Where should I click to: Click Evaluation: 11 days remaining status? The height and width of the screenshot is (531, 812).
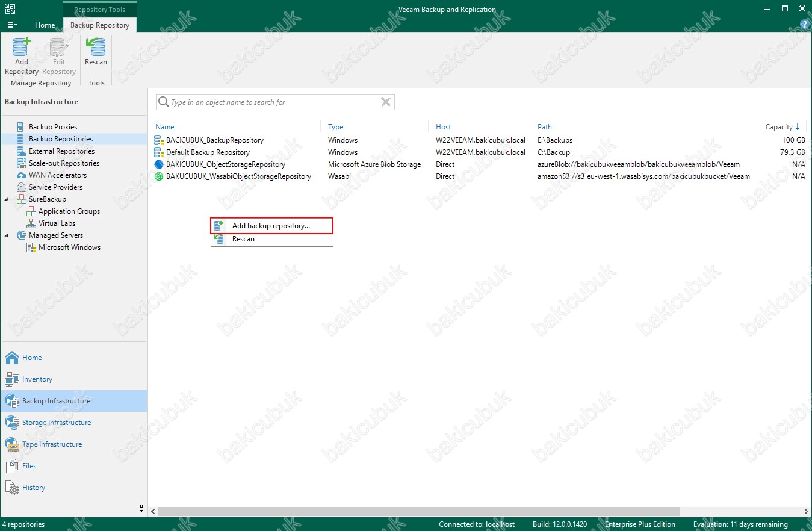(x=740, y=524)
